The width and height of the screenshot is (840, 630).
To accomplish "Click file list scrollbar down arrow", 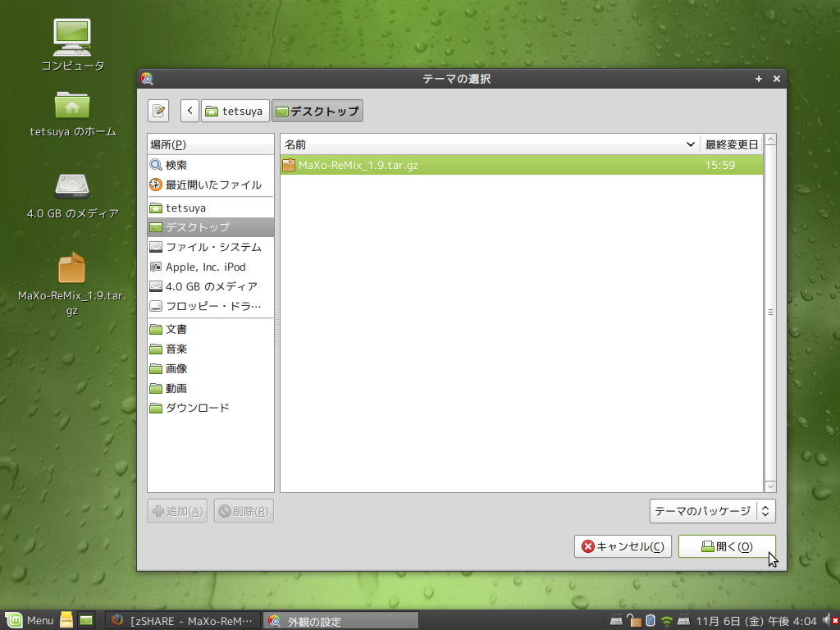I will 770,486.
